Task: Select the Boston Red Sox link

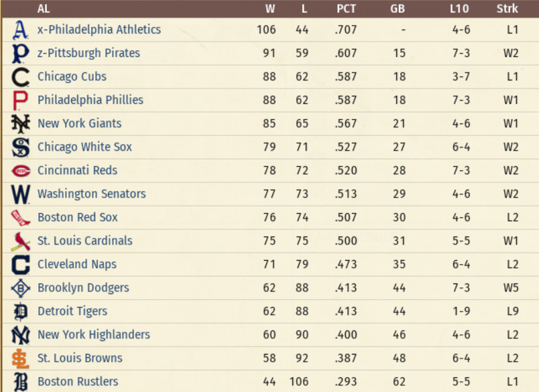Action: coord(78,217)
